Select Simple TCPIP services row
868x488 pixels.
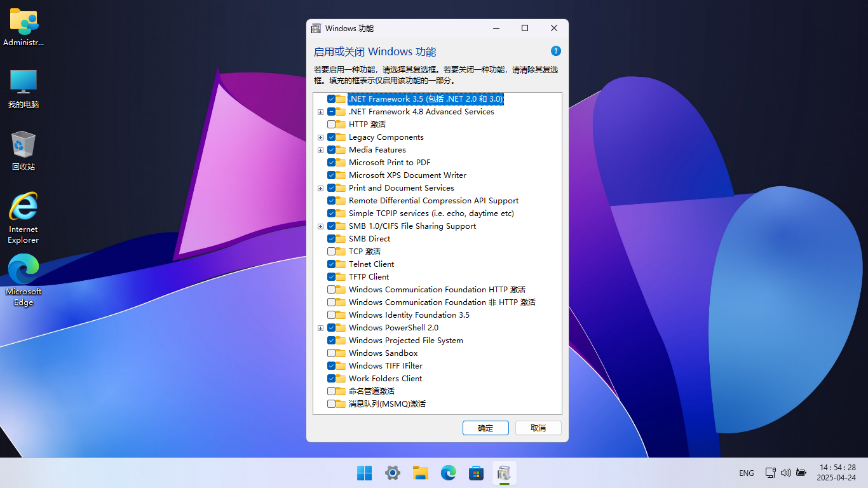[x=431, y=213]
